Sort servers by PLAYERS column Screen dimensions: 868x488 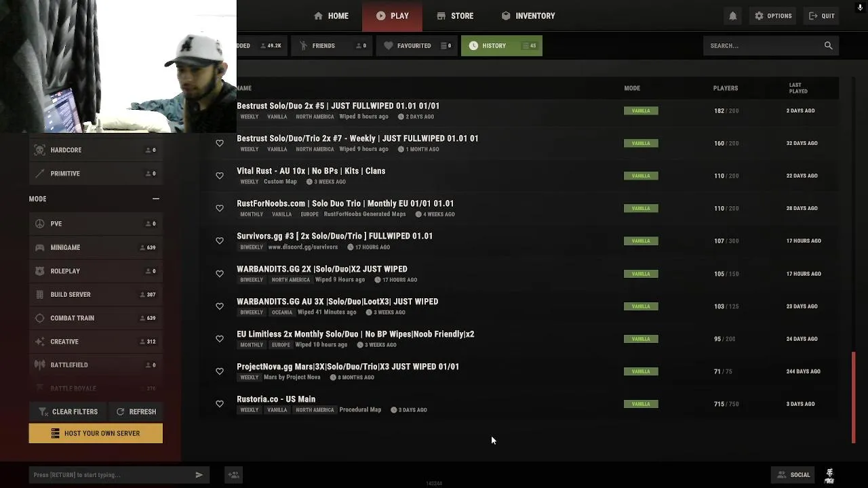tap(726, 88)
